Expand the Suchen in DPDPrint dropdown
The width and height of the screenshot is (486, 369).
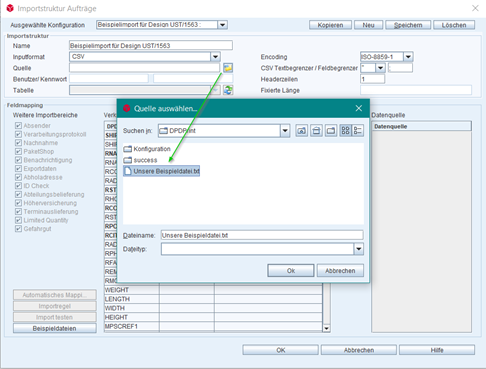click(x=285, y=131)
